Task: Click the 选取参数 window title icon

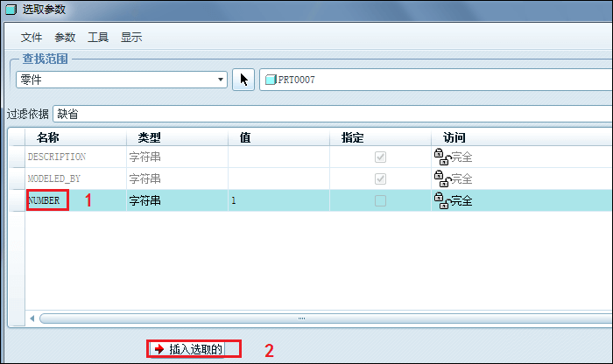Action: click(x=11, y=10)
